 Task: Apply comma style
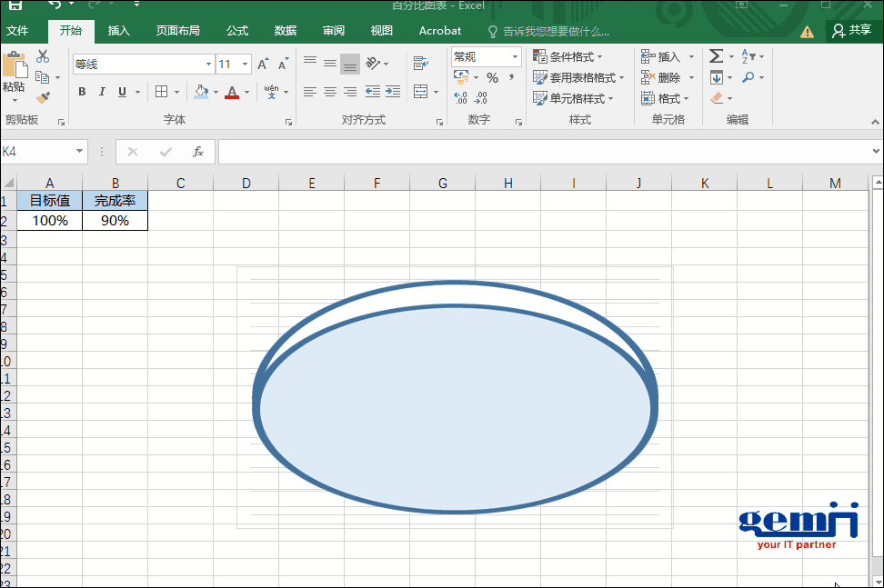tap(512, 77)
